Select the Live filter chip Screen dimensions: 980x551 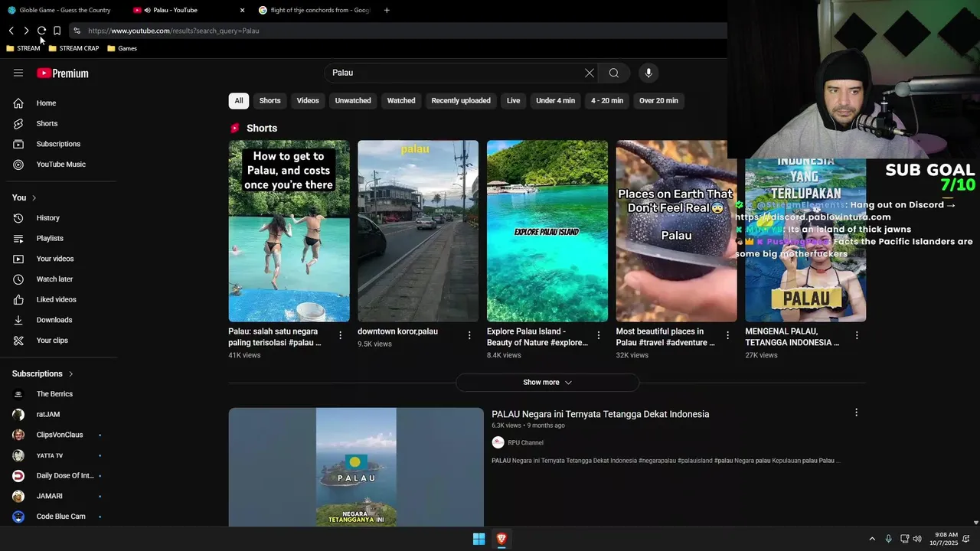click(x=513, y=100)
